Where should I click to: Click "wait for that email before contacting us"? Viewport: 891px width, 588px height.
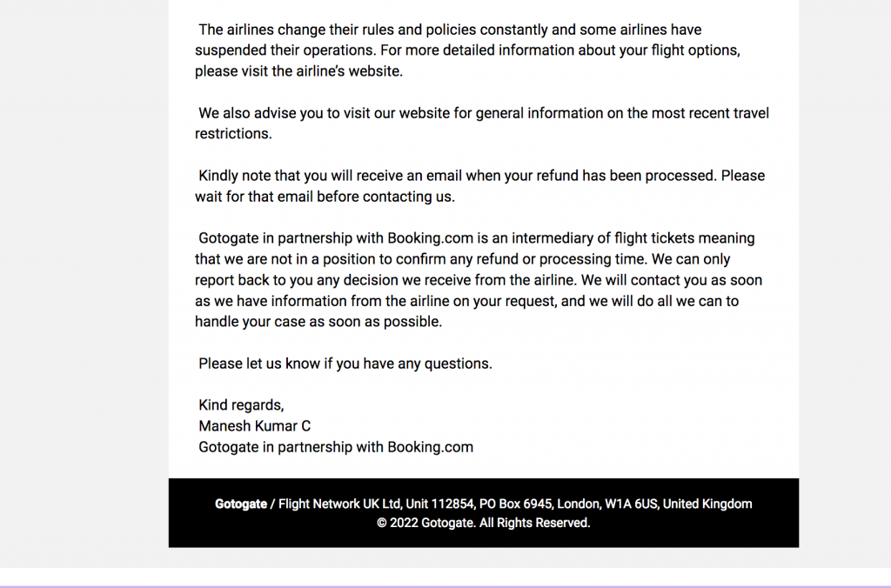(325, 197)
